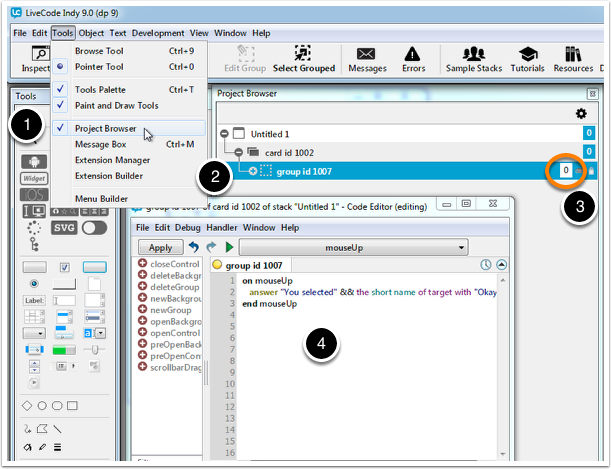The height and width of the screenshot is (469, 611).
Task: Add the closeControl handler
Action: pos(142,264)
